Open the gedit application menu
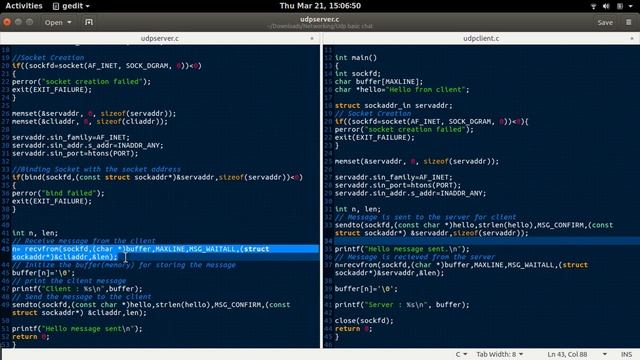The width and height of the screenshot is (640, 360). coord(71,6)
